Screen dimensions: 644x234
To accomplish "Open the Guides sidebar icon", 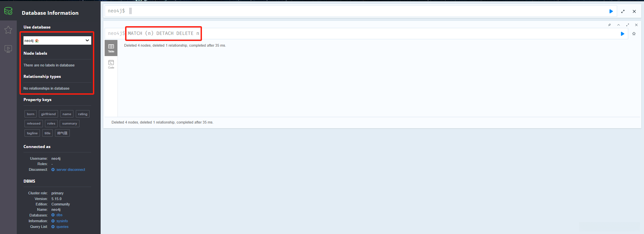I will click(8, 49).
